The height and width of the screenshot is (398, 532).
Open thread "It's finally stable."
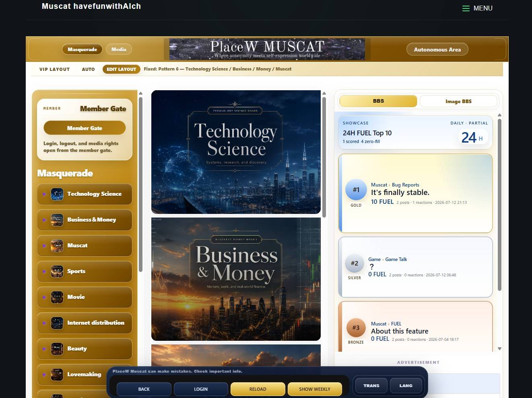pos(400,193)
